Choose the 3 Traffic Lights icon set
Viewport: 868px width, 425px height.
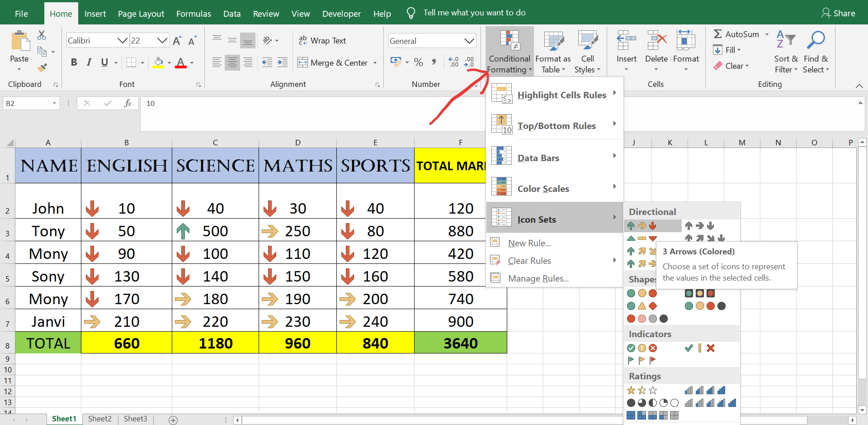pos(642,293)
